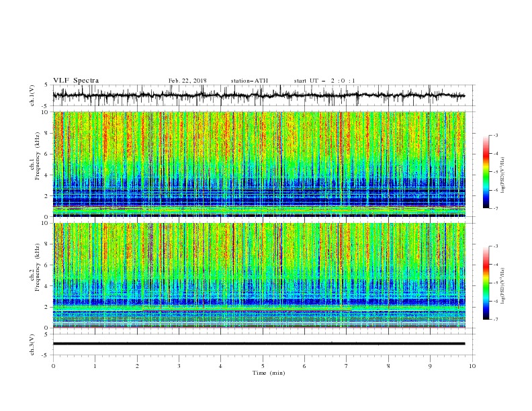Click time axis tick label "3" at bottom
Viewport: 532px width, 411px height.
coord(179,366)
